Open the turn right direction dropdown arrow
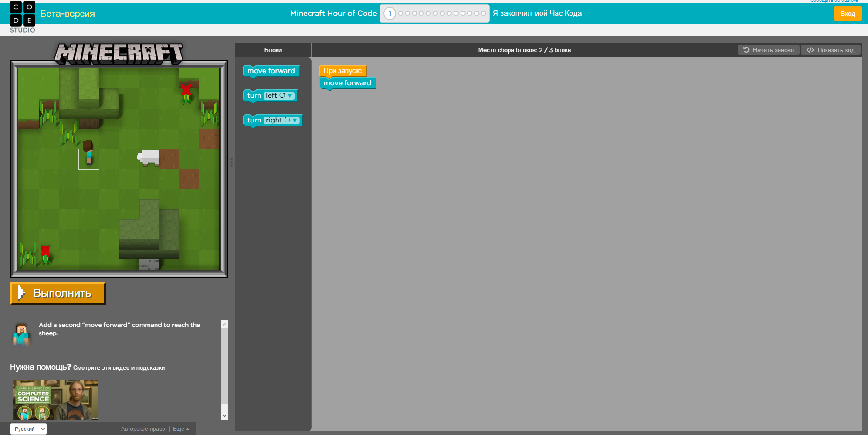868x435 pixels. point(295,120)
